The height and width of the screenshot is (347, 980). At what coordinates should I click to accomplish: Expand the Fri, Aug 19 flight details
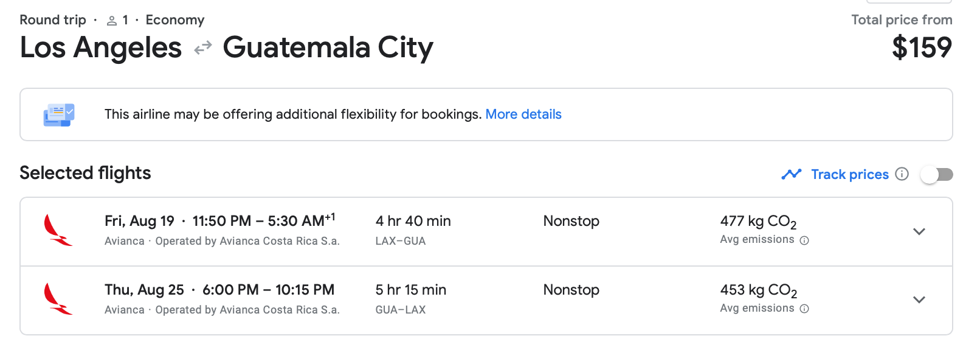tap(919, 231)
